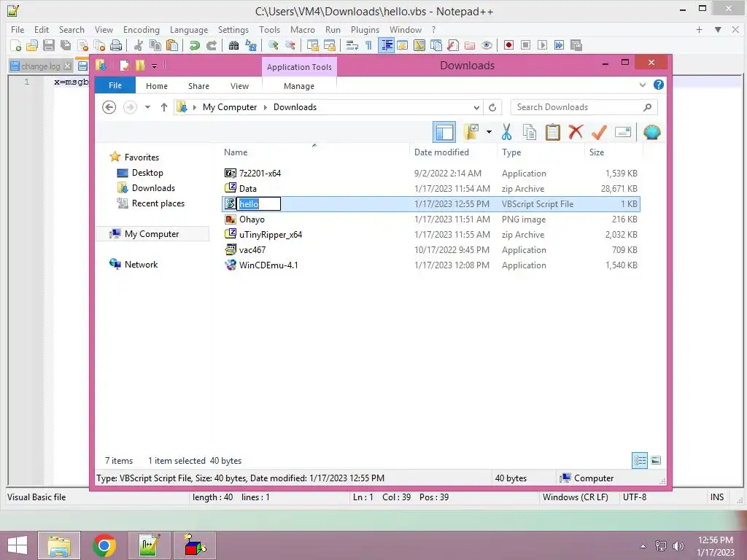Click the Playback macro button
The height and width of the screenshot is (560, 747).
click(542, 45)
